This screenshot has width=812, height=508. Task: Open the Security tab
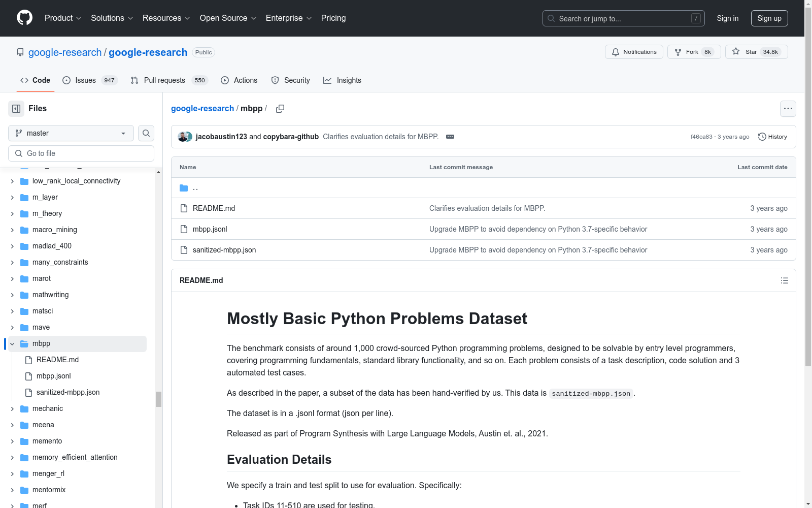point(290,80)
